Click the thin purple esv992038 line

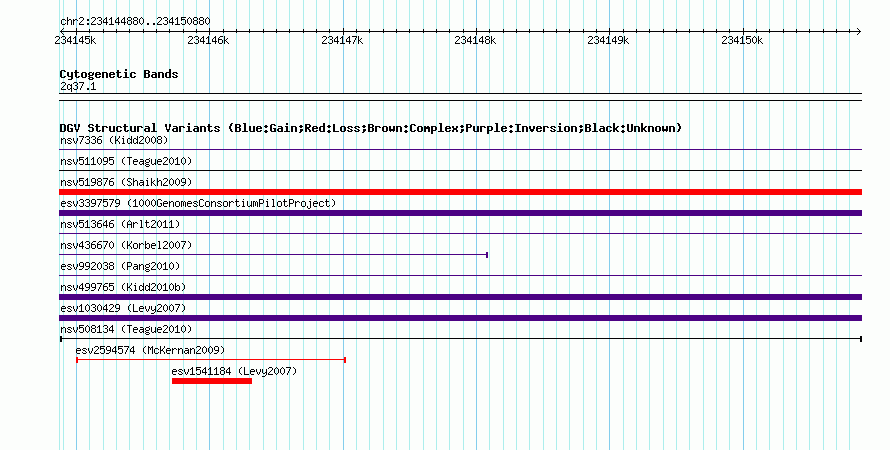460,276
